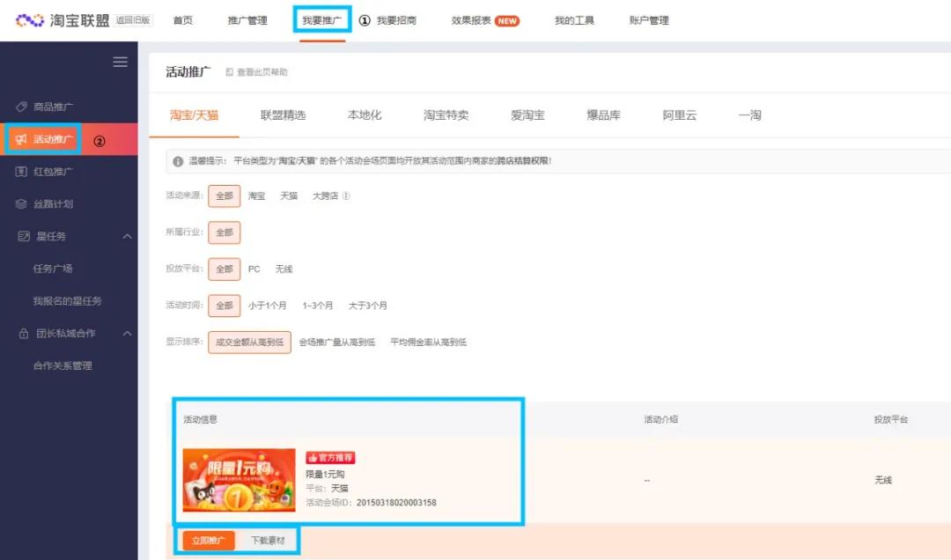
Task: Open 我要招商 in top navigation
Action: [396, 20]
